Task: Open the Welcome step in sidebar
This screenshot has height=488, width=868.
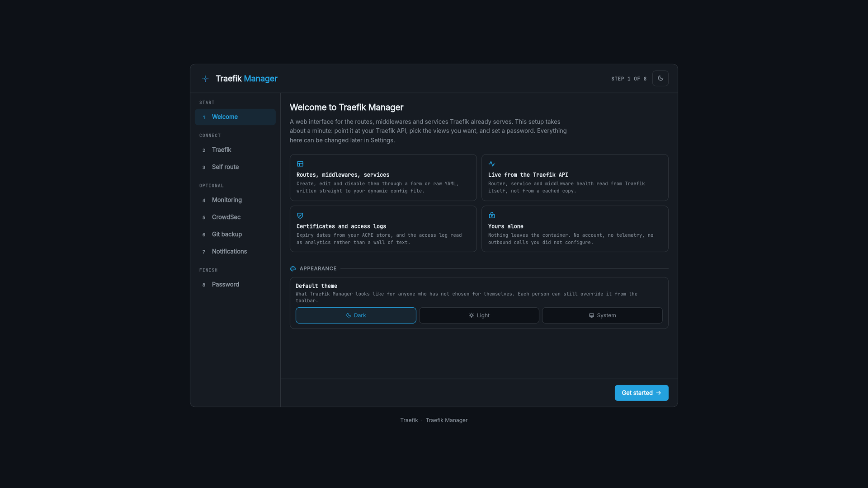Action: point(235,117)
